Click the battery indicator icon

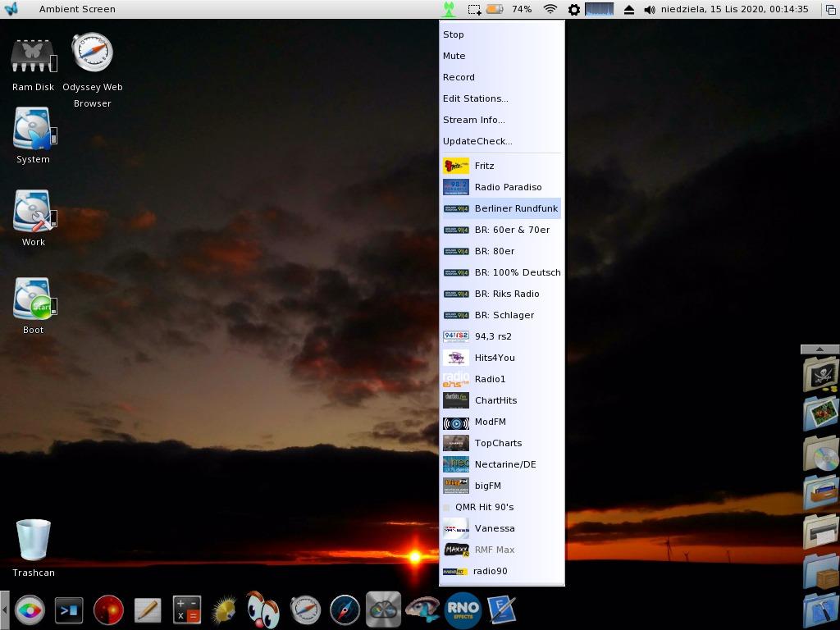[495, 9]
